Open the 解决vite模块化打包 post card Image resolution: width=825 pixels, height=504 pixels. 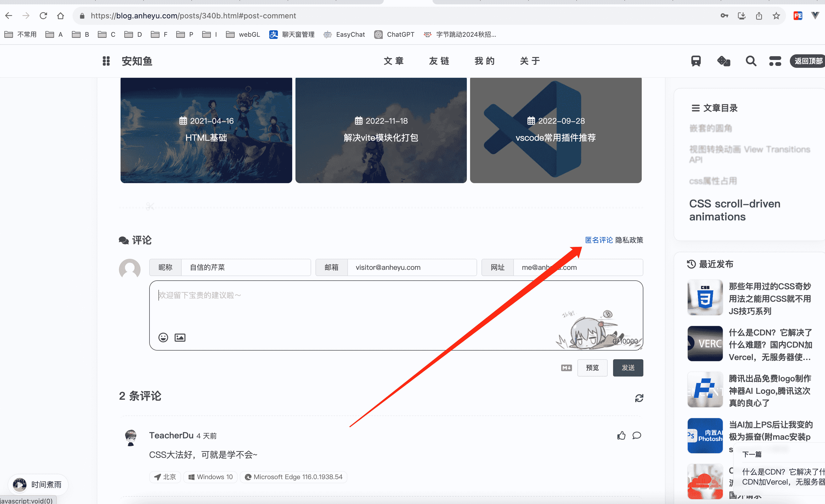coord(381,130)
